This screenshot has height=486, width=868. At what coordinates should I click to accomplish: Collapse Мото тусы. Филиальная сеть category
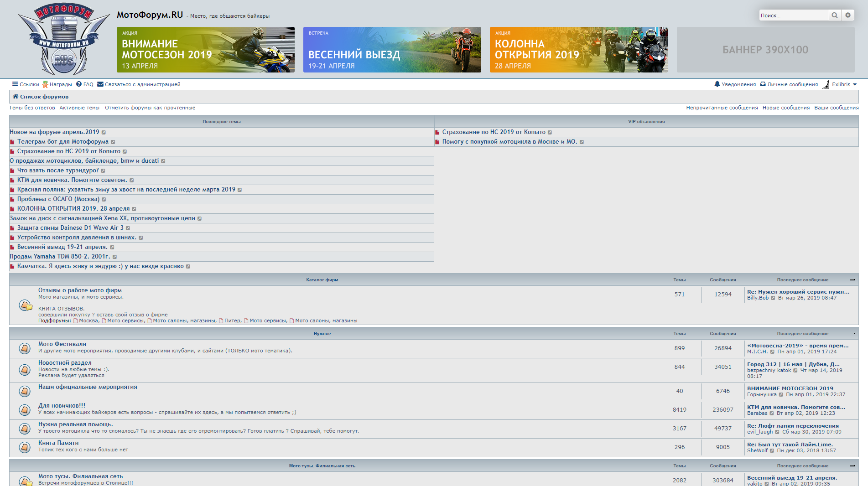(852, 466)
